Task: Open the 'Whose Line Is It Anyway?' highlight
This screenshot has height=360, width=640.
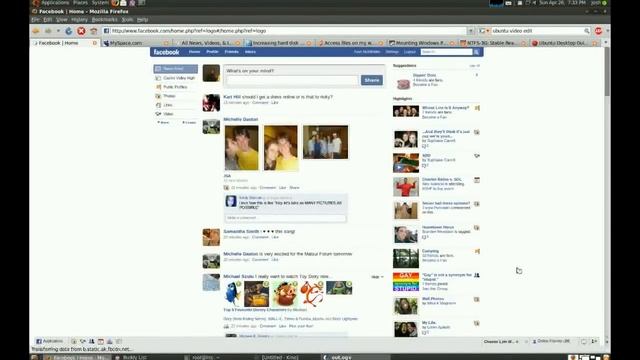Action: [x=445, y=108]
